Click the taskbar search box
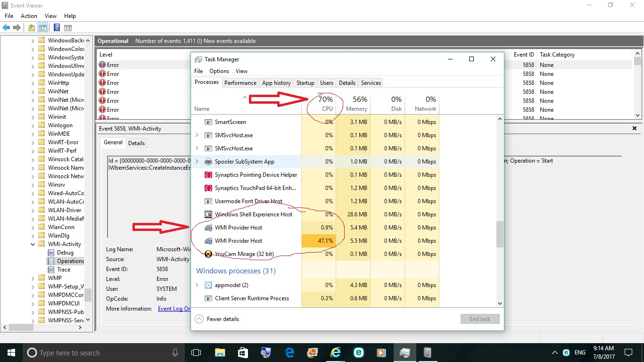 pyautogui.click(x=104, y=353)
